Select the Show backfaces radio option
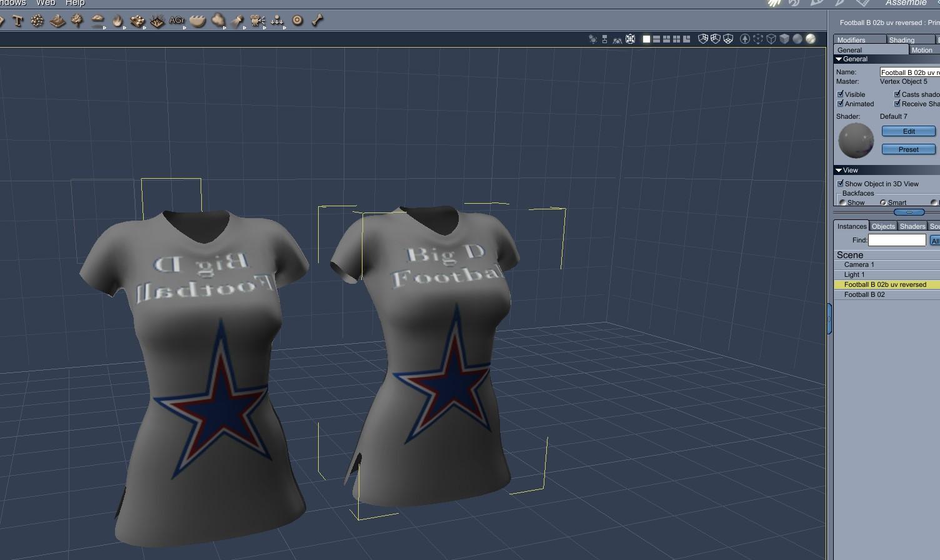 [x=842, y=202]
